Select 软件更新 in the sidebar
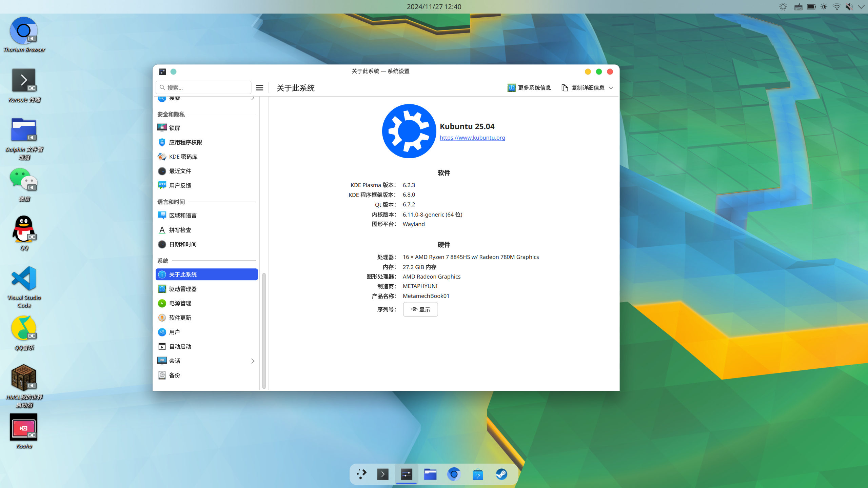Screen dimensions: 868x488 coord(206,318)
